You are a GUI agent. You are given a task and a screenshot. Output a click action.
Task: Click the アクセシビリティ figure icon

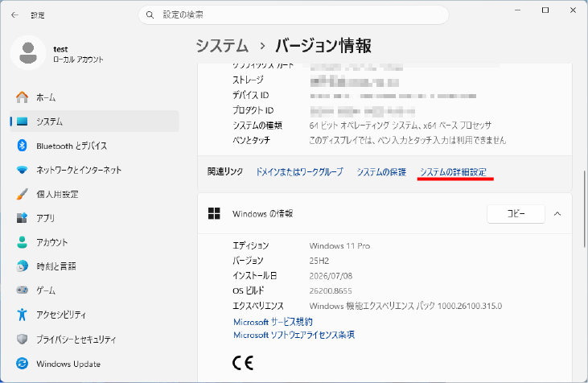[x=23, y=315]
